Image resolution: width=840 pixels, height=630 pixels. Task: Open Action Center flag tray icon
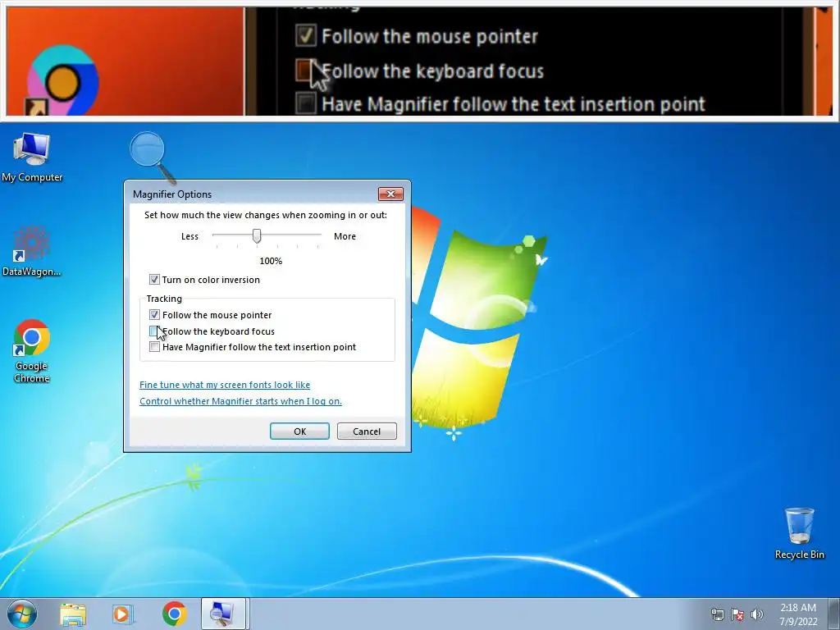coord(737,614)
